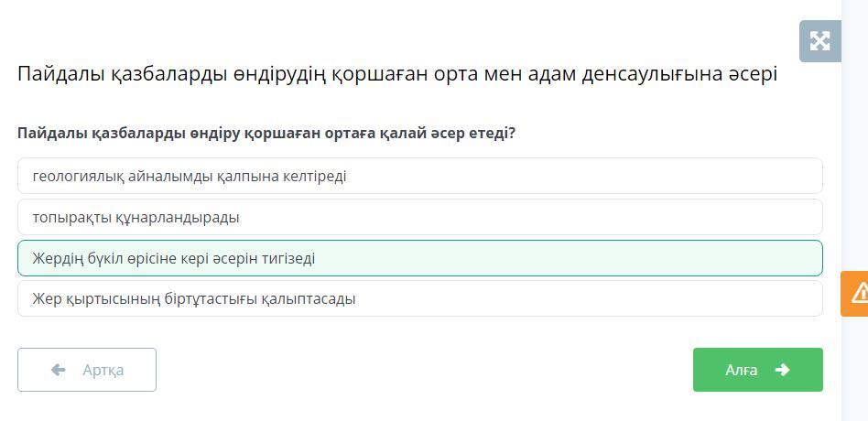The image size is (868, 421).
Task: Select "Жер қыртысының біртұтастығы қалыптасады" answer
Action: pos(419,298)
